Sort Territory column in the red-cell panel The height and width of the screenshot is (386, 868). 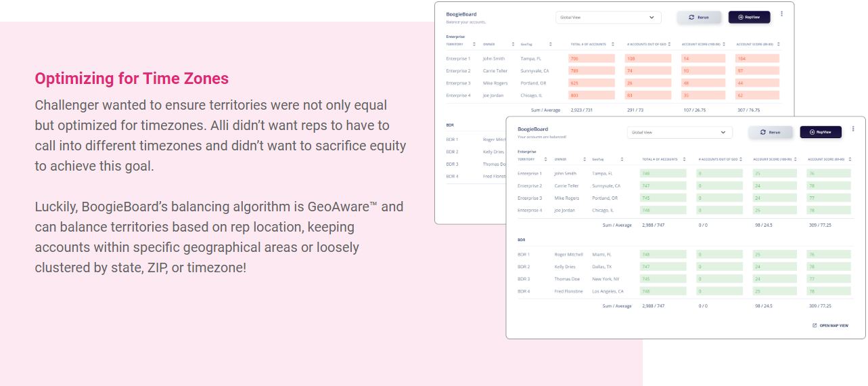(x=474, y=44)
